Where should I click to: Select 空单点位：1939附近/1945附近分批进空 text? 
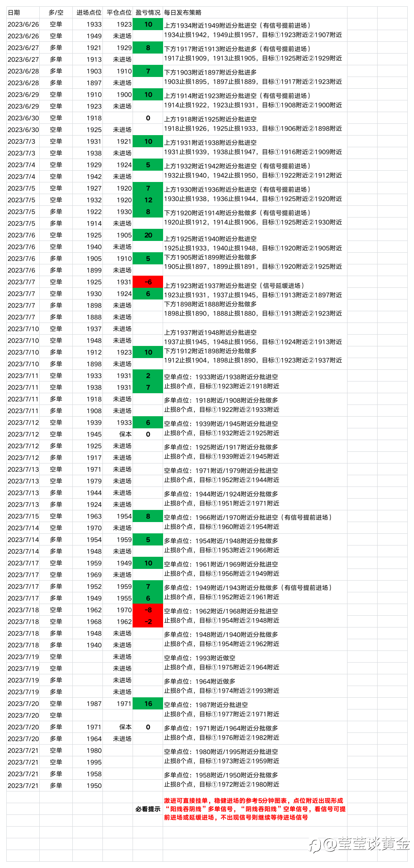tap(221, 424)
